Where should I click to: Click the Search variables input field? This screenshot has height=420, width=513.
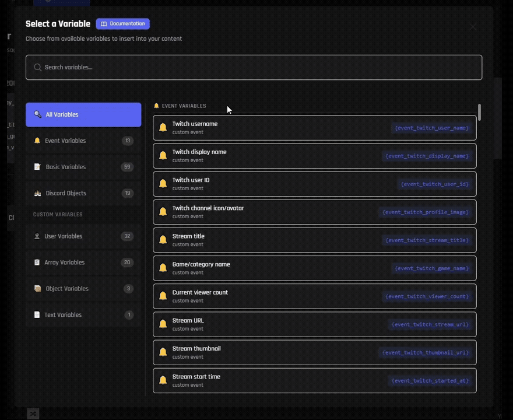tap(254, 68)
